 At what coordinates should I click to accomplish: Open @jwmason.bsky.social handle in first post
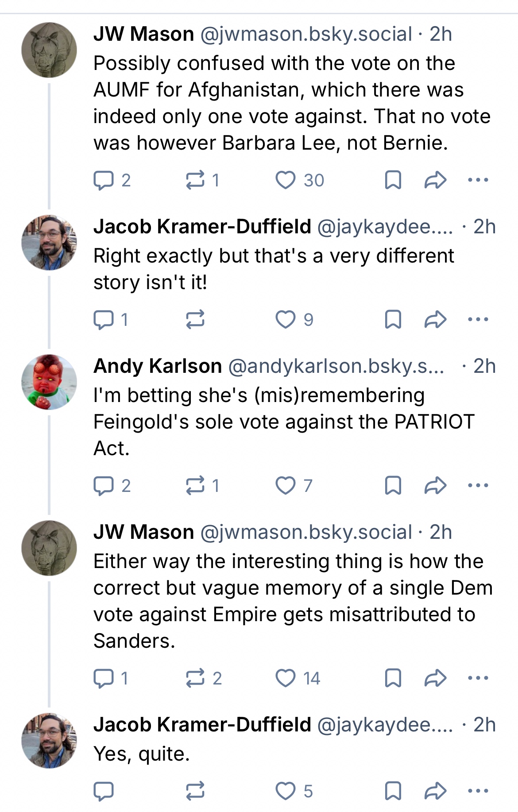coord(306,34)
